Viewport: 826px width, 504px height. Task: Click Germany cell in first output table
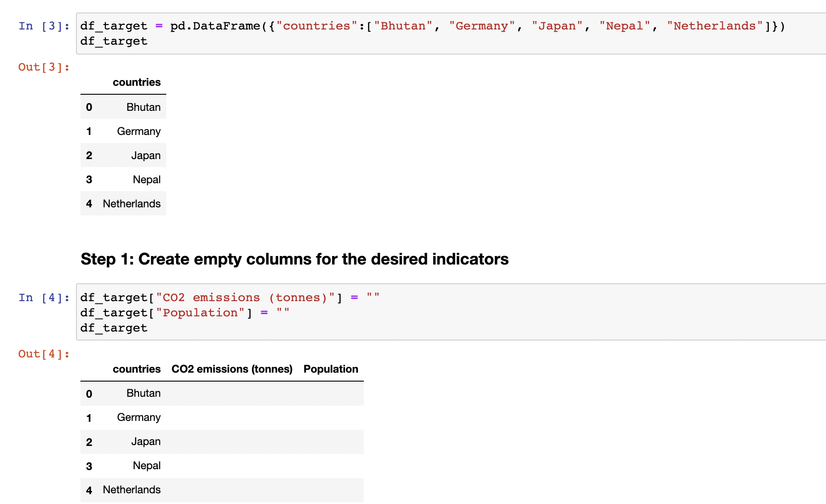point(139,131)
